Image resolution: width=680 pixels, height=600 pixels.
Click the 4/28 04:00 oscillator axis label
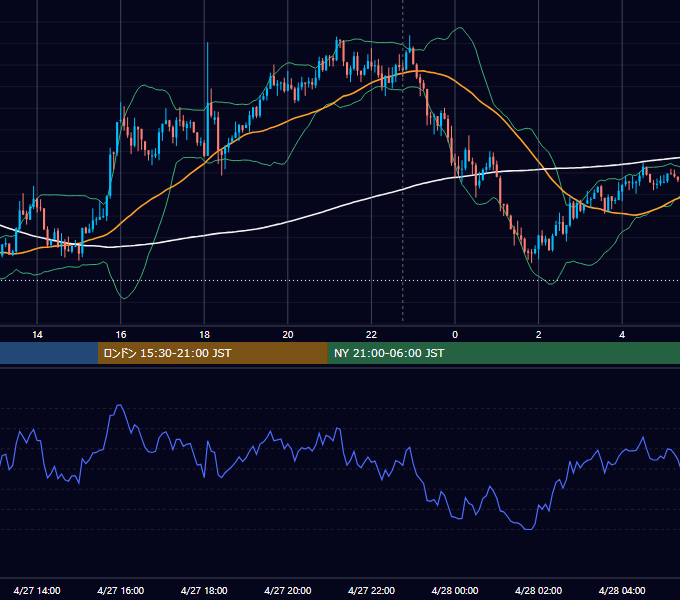coord(622,590)
